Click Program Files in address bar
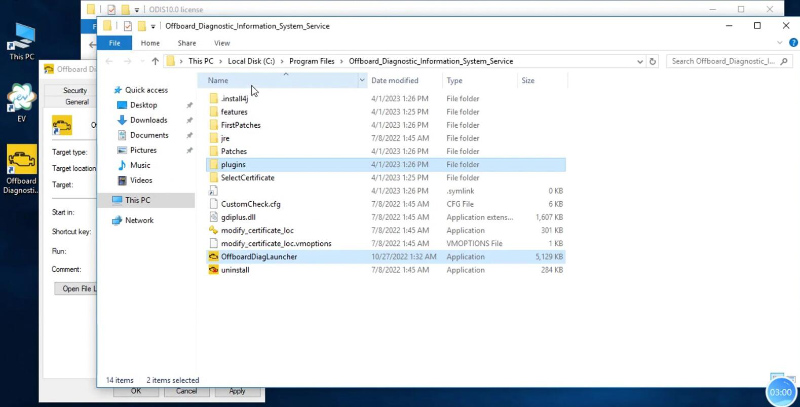This screenshot has width=800, height=407. (x=312, y=61)
